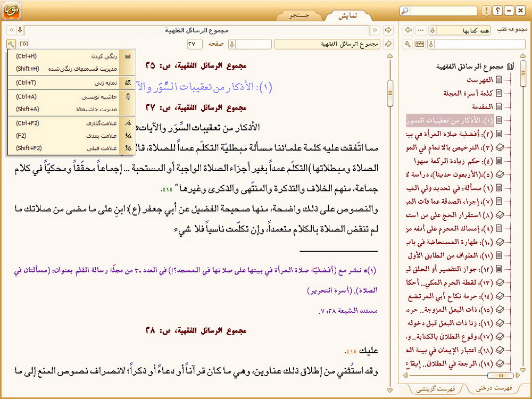The height and width of the screenshot is (399, 532).
Task: Open the virtual keyboard icon in the index panel
Action: tap(420, 44)
